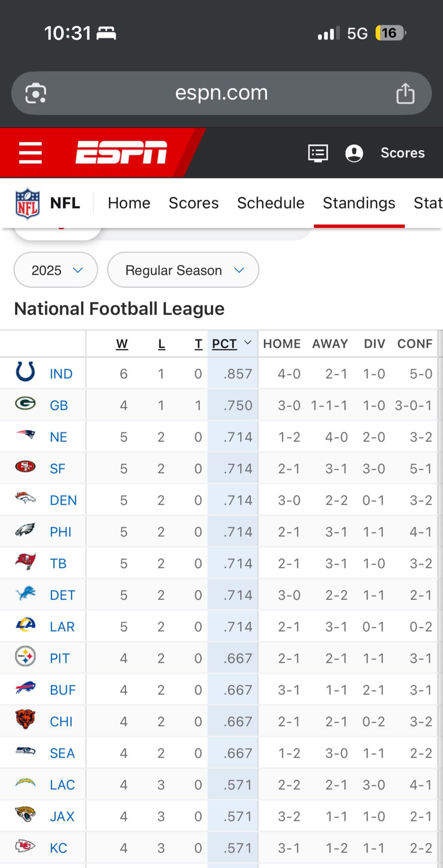
Task: Open the user profile icon
Action: 354,153
